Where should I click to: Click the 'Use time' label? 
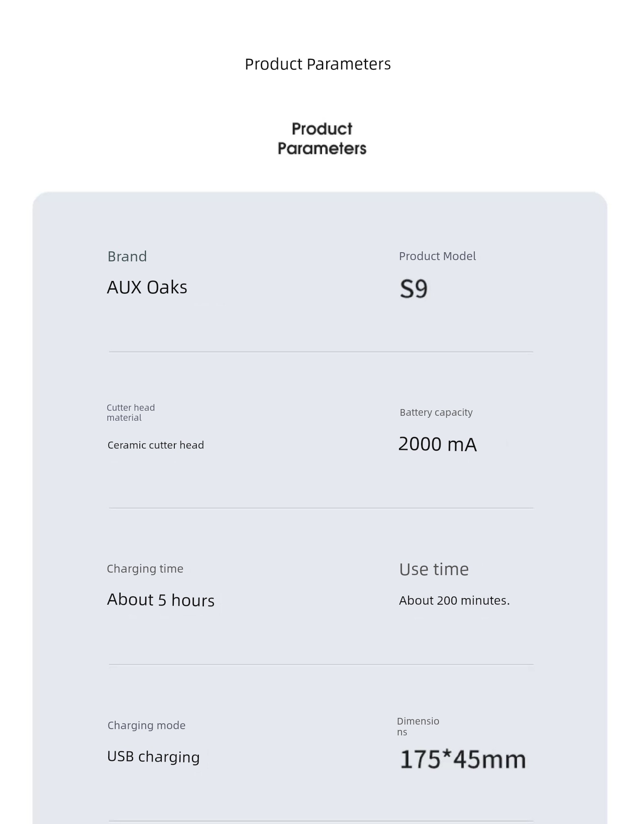coord(434,569)
